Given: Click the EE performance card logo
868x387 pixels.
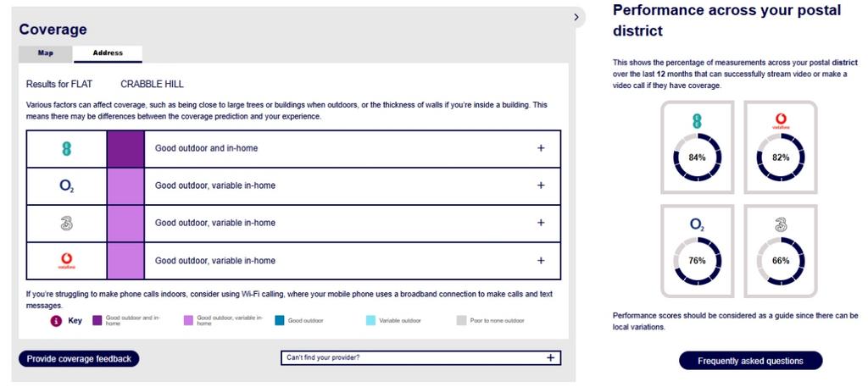Looking at the screenshot, I should click(697, 122).
